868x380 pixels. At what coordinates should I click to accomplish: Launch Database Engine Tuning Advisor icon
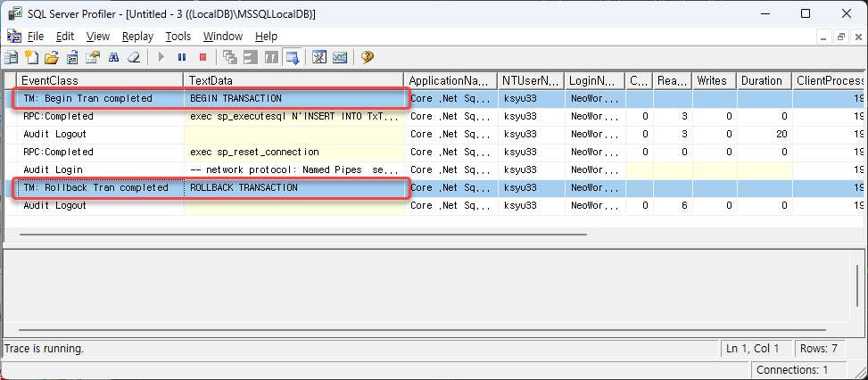319,57
